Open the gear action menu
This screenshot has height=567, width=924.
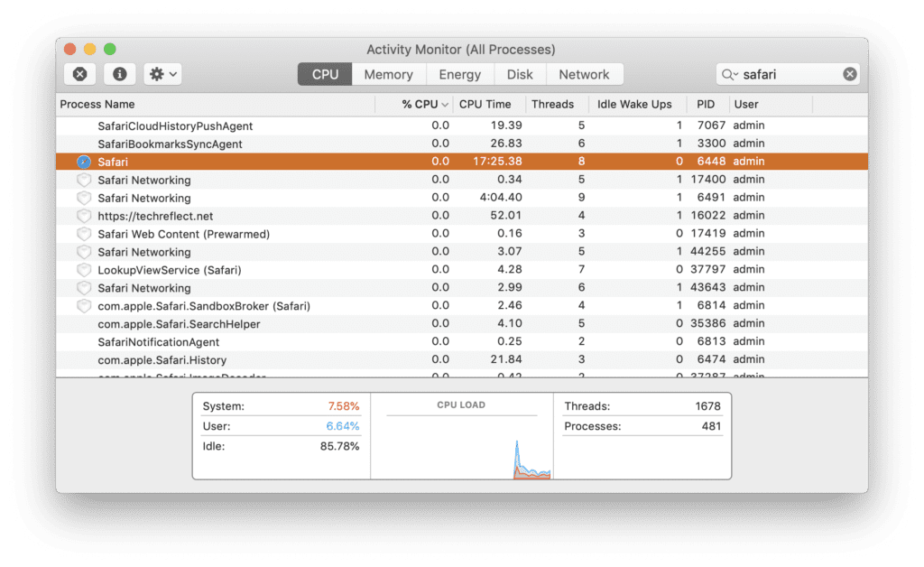(x=162, y=74)
